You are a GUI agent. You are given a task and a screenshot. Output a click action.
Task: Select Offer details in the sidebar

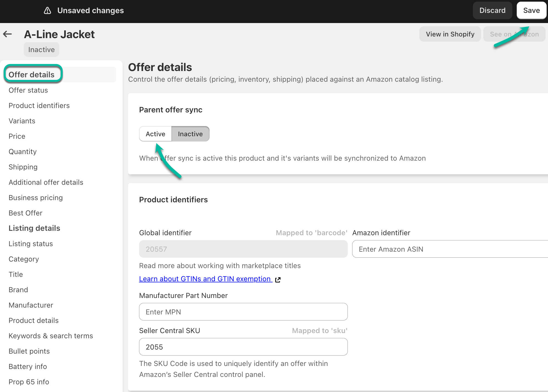[32, 75]
